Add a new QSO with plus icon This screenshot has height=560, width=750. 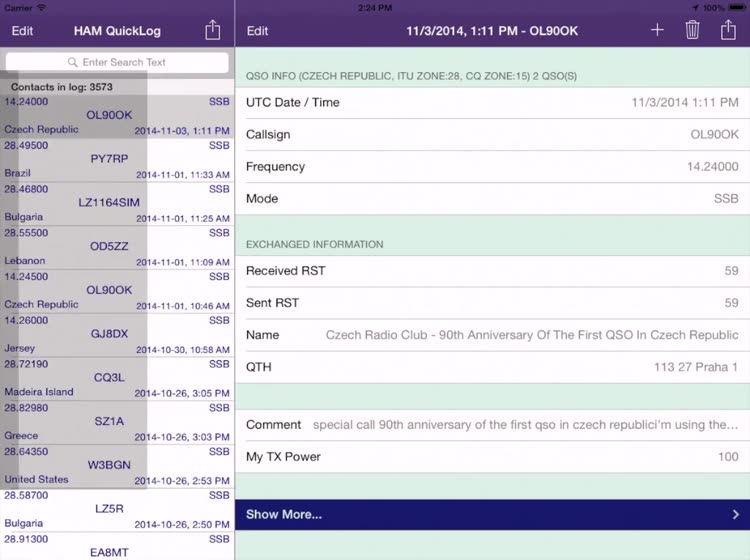pos(657,30)
